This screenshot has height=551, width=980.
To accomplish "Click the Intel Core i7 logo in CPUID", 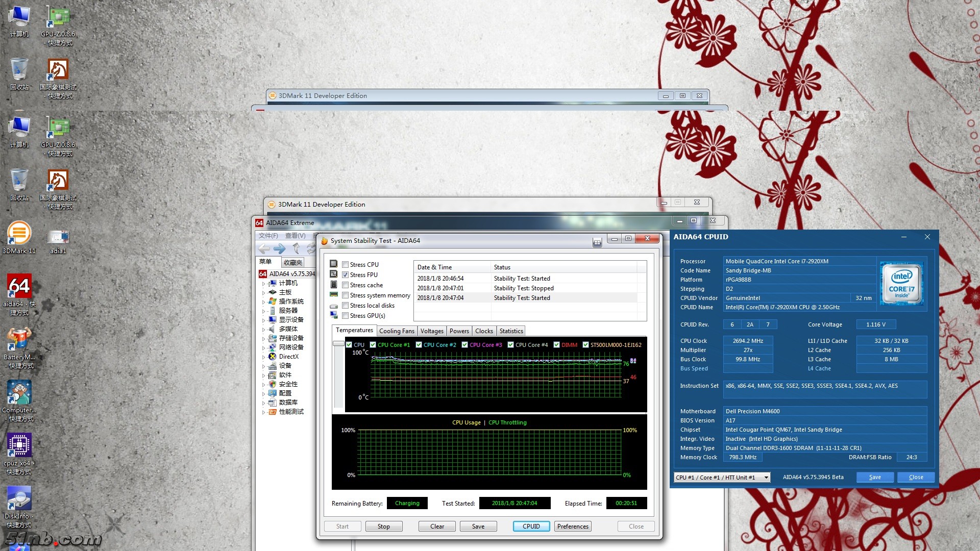I will (x=902, y=284).
